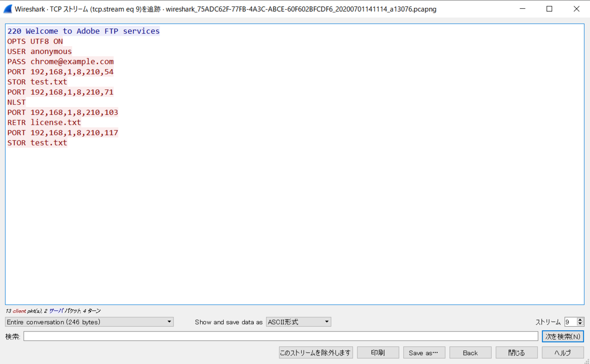The image size is (590, 364).
Task: Open the Save as… dialog
Action: pyautogui.click(x=424, y=352)
